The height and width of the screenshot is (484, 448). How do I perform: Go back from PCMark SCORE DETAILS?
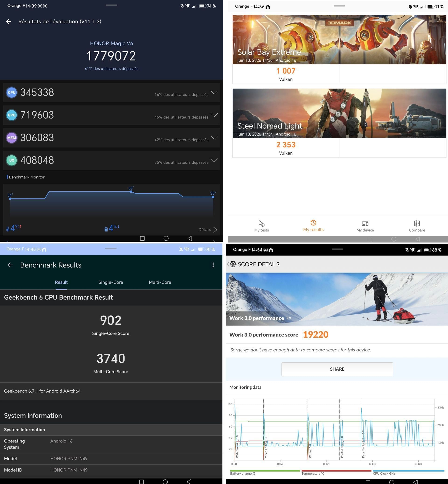[228, 264]
